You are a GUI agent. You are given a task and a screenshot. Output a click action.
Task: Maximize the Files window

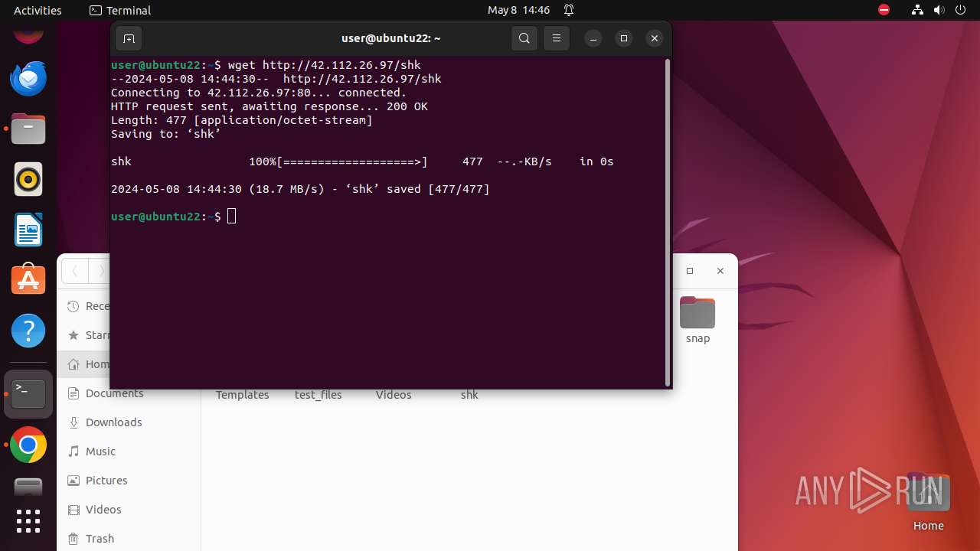tap(690, 271)
